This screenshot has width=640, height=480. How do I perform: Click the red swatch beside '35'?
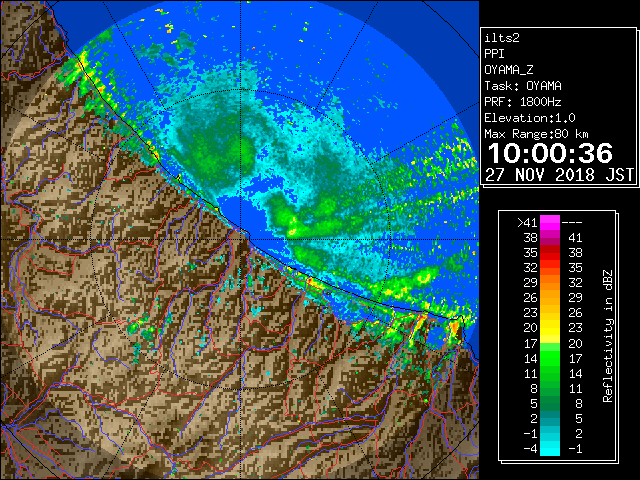pos(550,253)
